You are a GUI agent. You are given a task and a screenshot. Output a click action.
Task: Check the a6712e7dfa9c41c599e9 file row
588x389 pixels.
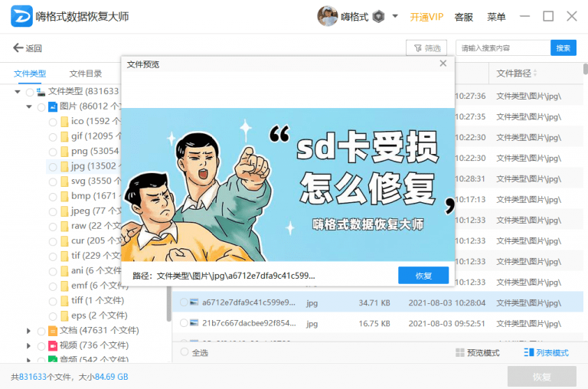[x=184, y=302]
